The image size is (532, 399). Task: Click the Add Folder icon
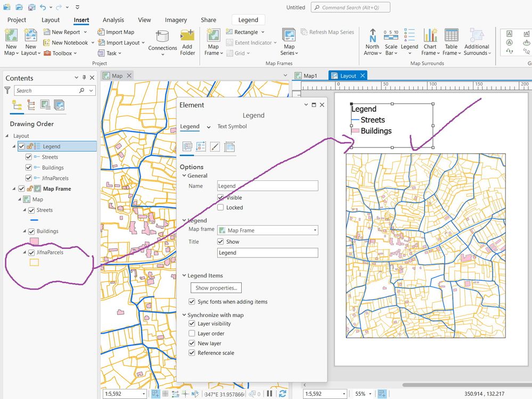[x=187, y=36]
